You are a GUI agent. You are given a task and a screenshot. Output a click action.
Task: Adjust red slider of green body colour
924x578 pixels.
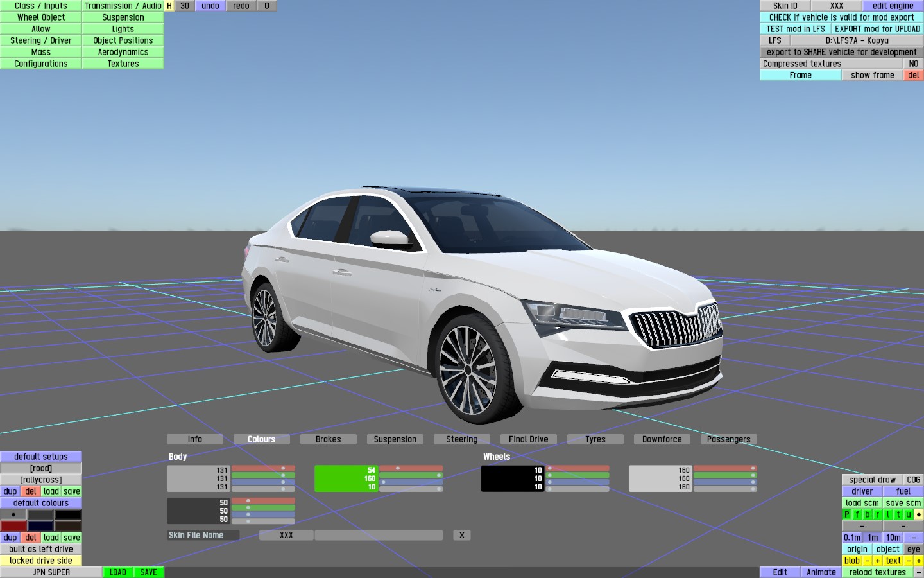[x=411, y=468]
